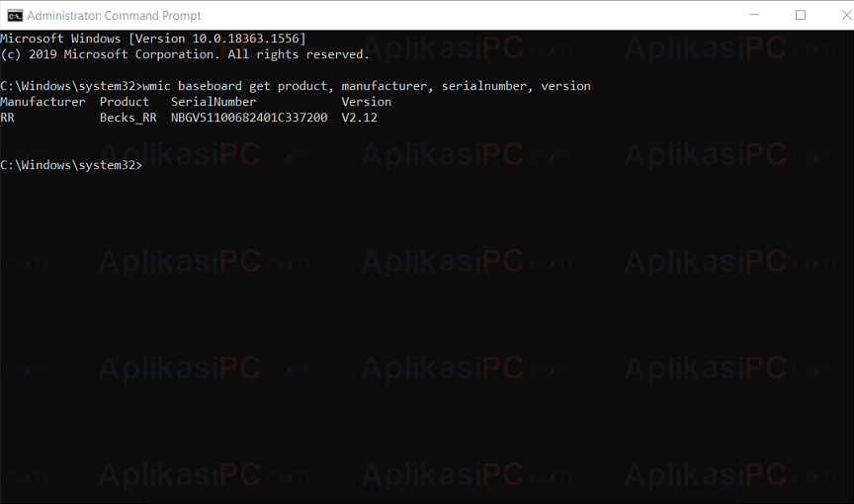Close the Administrator Command Prompt window
854x504 pixels.
click(x=846, y=15)
